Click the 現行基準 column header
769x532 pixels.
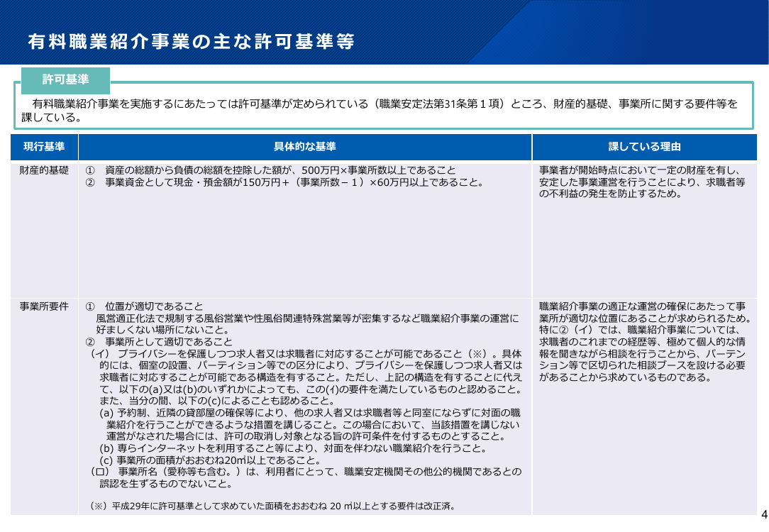pyautogui.click(x=44, y=147)
